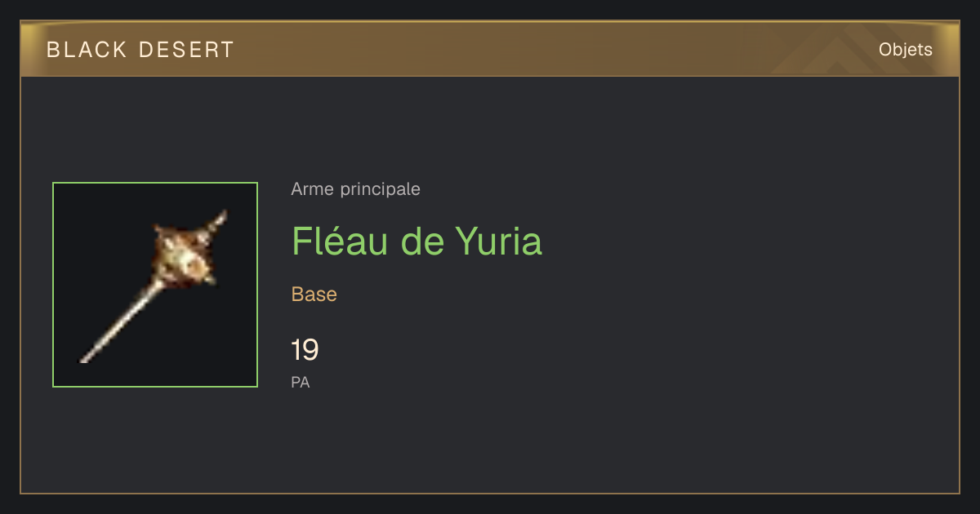
Task: Click the 19 attack value
Action: pos(305,350)
